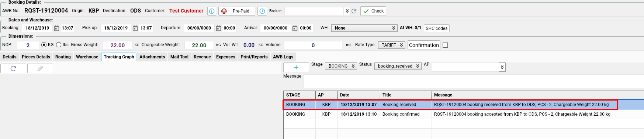Open the Arrival date calendar picker
The height and width of the screenshot is (139, 644).
[295, 28]
